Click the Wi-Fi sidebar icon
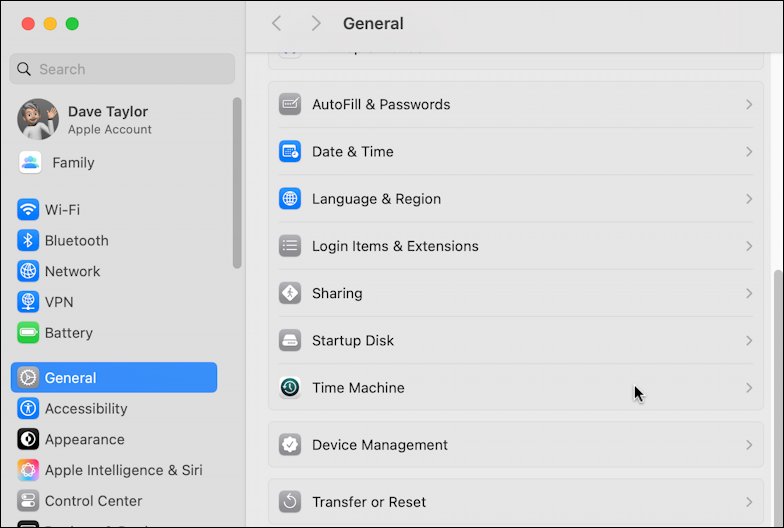The image size is (784, 528). pos(28,210)
